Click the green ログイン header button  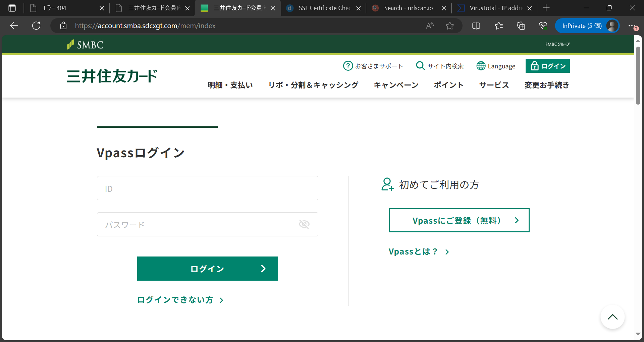(547, 66)
